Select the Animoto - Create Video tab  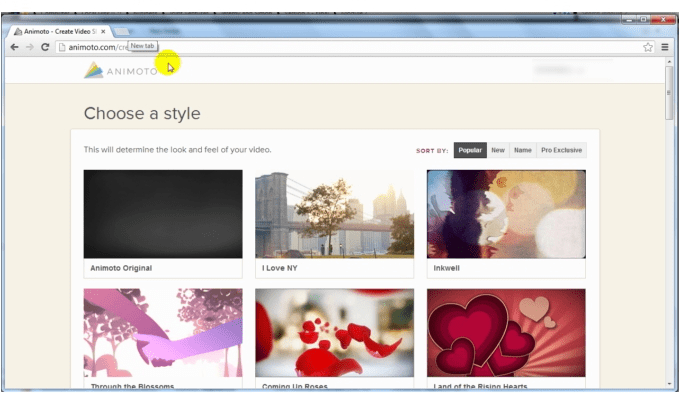pos(60,31)
